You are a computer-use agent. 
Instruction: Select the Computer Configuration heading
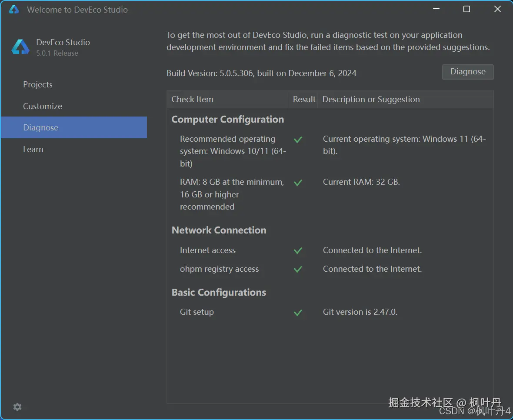coord(228,120)
